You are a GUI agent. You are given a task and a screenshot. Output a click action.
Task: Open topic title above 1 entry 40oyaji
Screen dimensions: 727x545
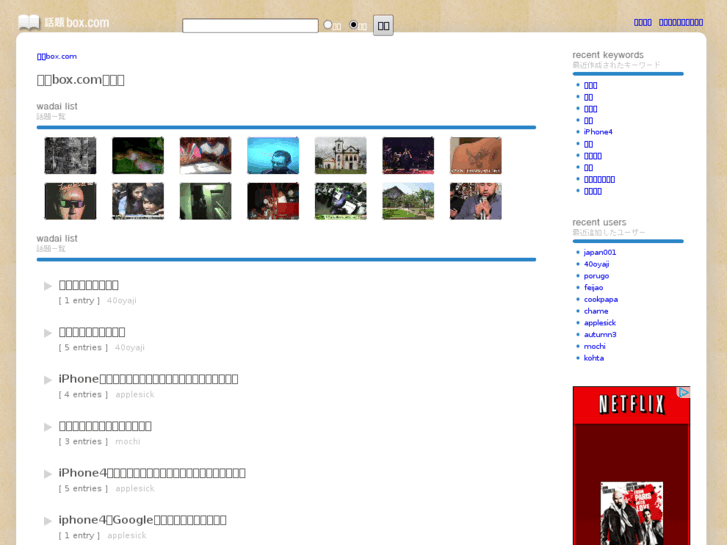(89, 285)
